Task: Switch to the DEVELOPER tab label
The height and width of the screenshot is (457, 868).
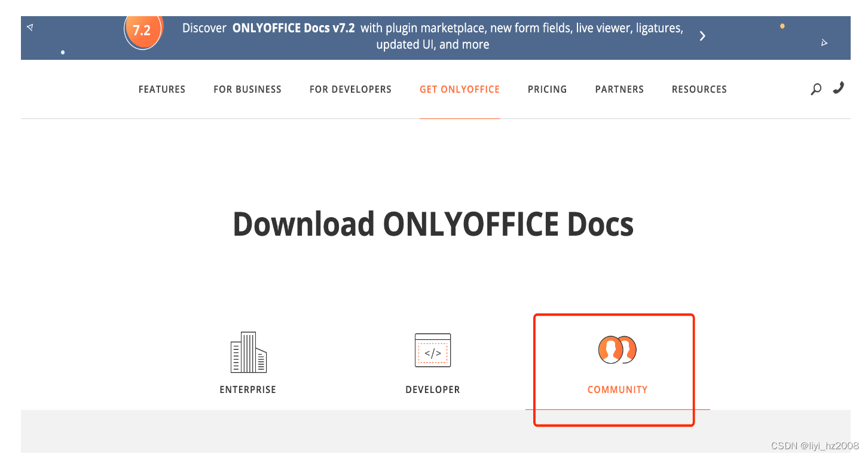Action: pyautogui.click(x=433, y=389)
